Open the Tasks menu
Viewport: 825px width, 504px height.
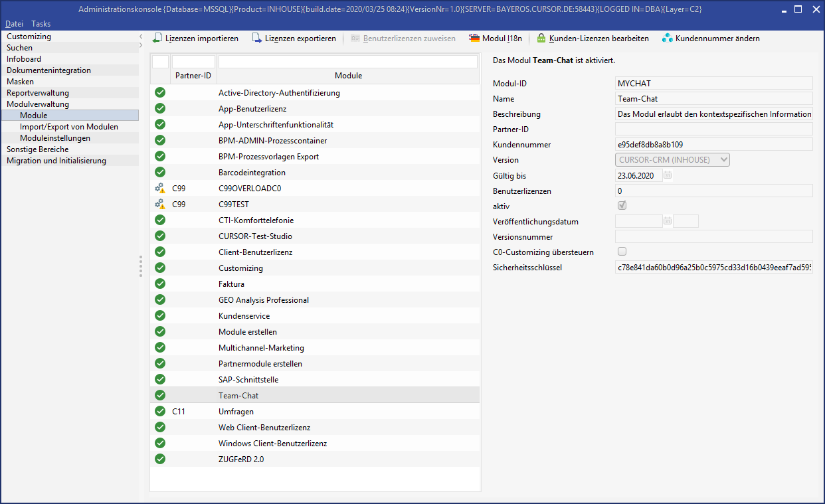[x=41, y=23]
